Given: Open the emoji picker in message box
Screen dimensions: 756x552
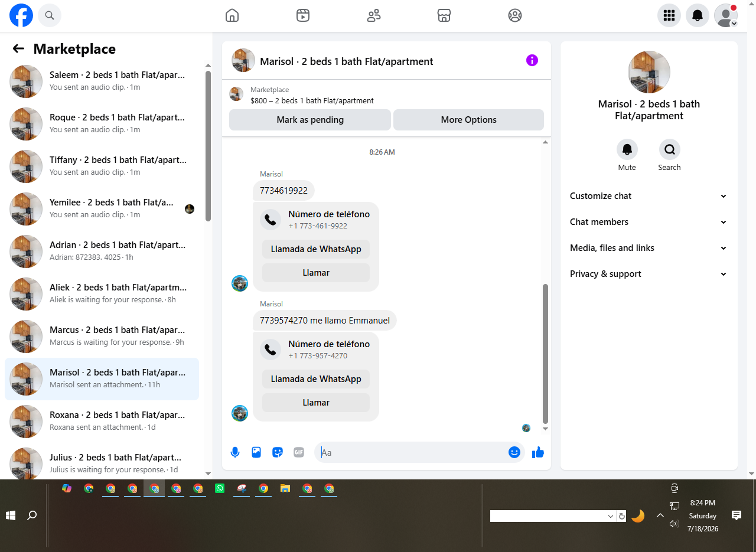Looking at the screenshot, I should pos(514,452).
